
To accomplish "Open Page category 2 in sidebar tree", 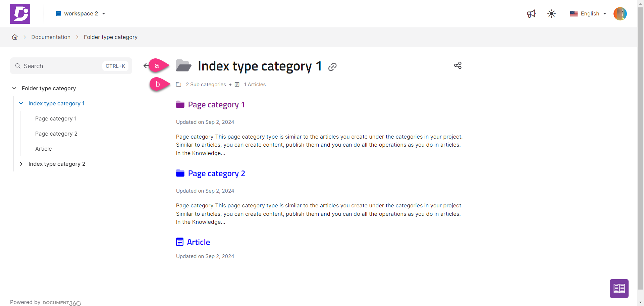I will click(56, 134).
